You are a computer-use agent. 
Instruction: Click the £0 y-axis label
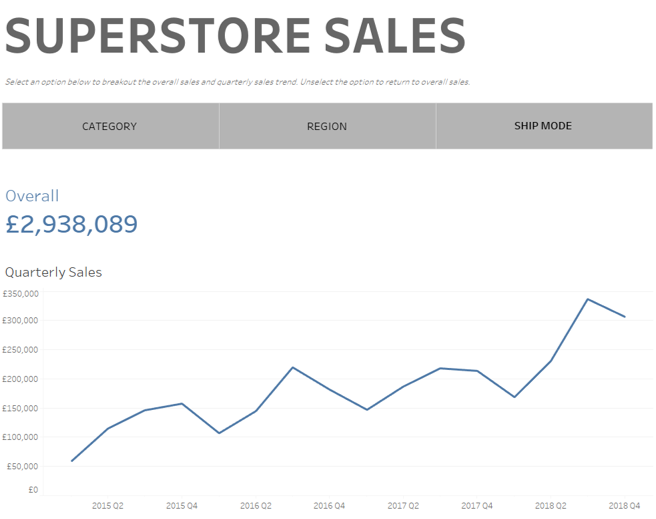(x=33, y=490)
